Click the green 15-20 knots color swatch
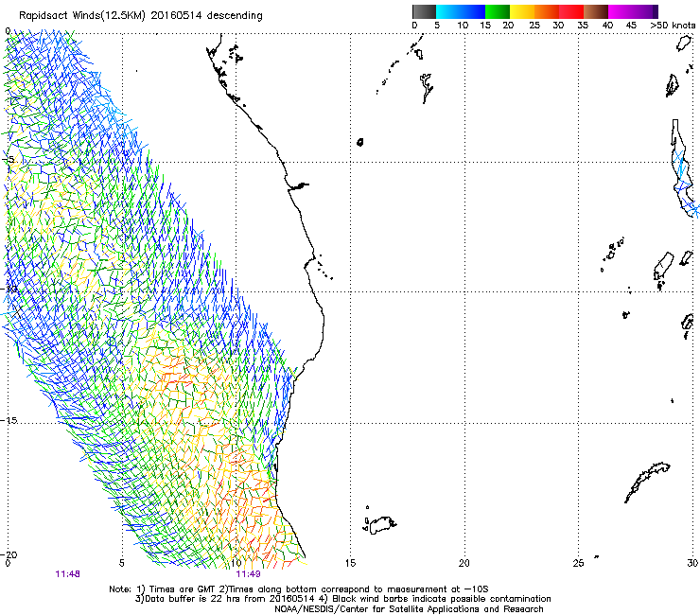This screenshot has height=615, width=700. click(x=498, y=11)
